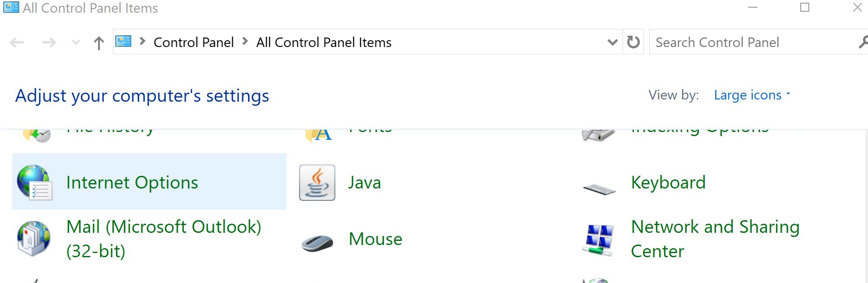Open the Mouse settings link text
This screenshot has height=283, width=868.
pos(375,239)
